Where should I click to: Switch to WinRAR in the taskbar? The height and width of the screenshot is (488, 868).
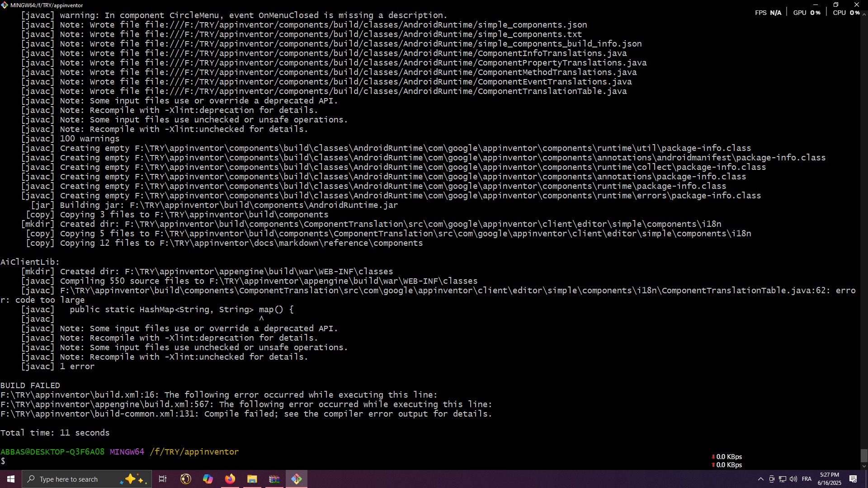(274, 479)
